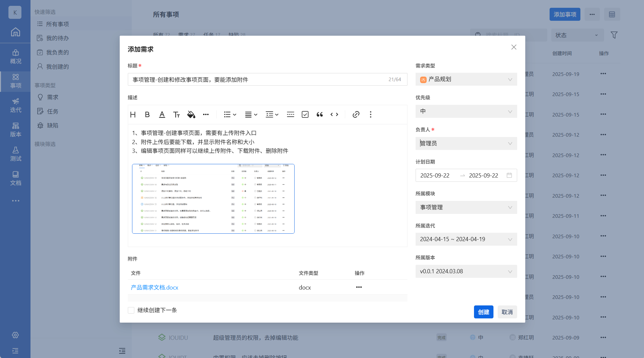The height and width of the screenshot is (358, 644).
Task: Click the Bold formatting icon
Action: pos(147,115)
